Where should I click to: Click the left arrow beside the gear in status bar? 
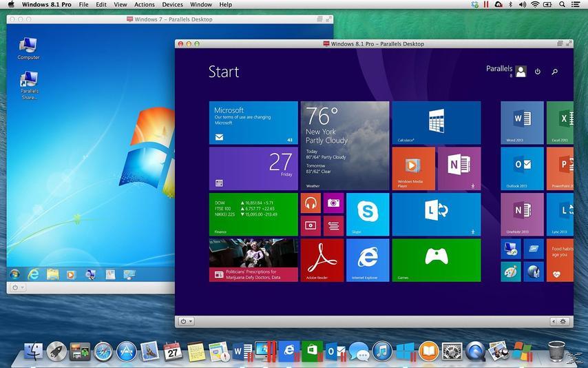[x=554, y=321]
